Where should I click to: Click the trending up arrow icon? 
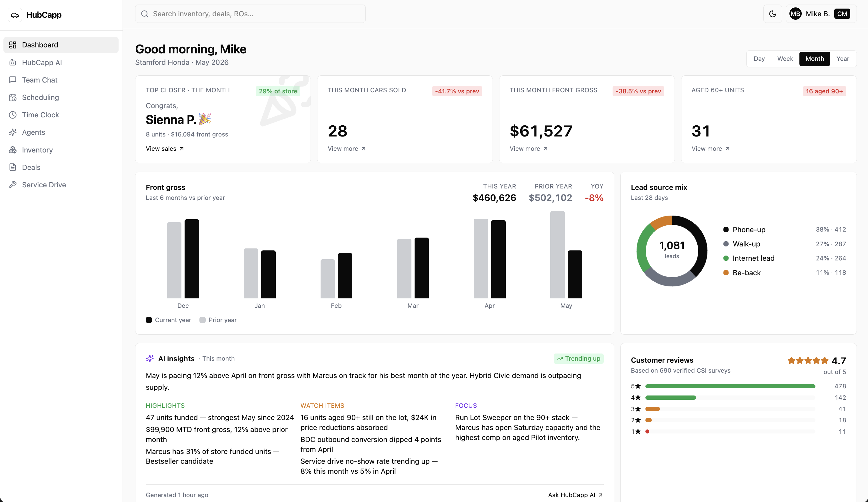point(560,358)
